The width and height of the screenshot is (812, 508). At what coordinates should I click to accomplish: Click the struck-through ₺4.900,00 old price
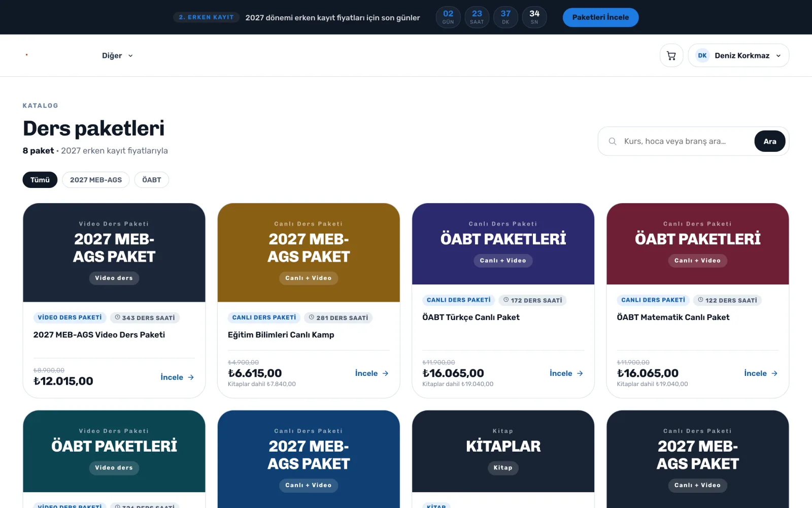pos(244,362)
